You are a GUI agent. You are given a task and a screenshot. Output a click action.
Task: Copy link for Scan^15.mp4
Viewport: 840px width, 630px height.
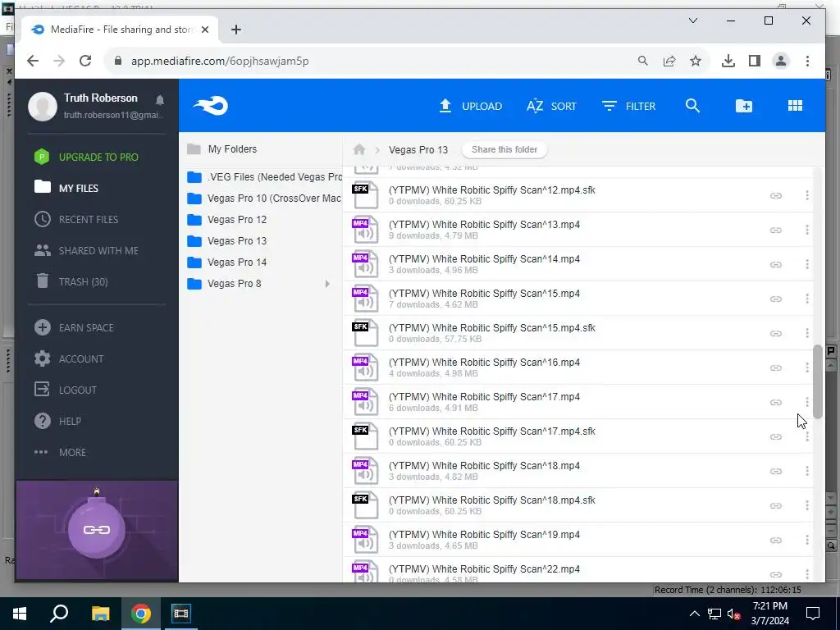pos(775,299)
